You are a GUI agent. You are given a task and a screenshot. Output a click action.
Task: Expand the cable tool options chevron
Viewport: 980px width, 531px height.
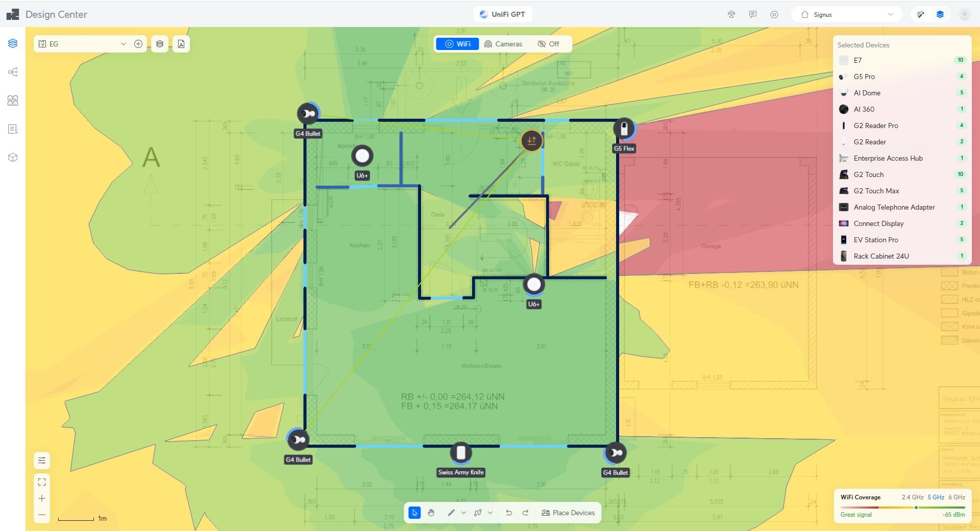pos(490,513)
